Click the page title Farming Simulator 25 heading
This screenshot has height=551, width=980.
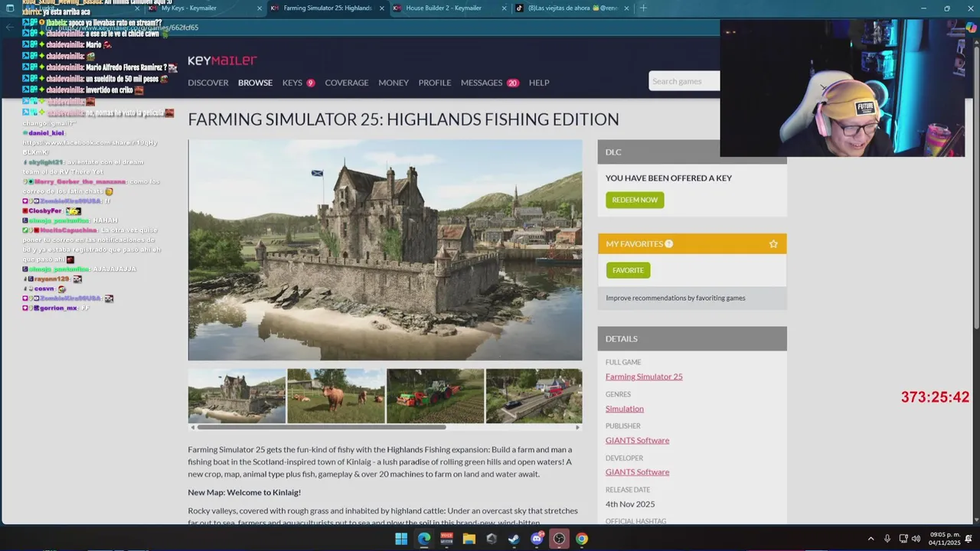click(403, 119)
